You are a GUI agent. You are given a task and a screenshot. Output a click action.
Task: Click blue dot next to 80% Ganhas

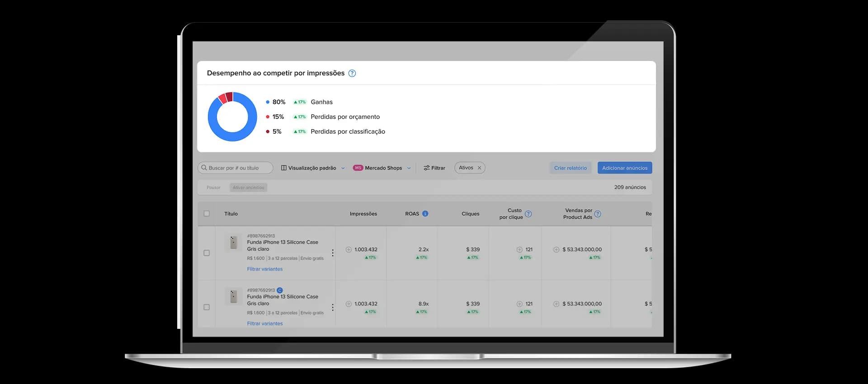268,102
